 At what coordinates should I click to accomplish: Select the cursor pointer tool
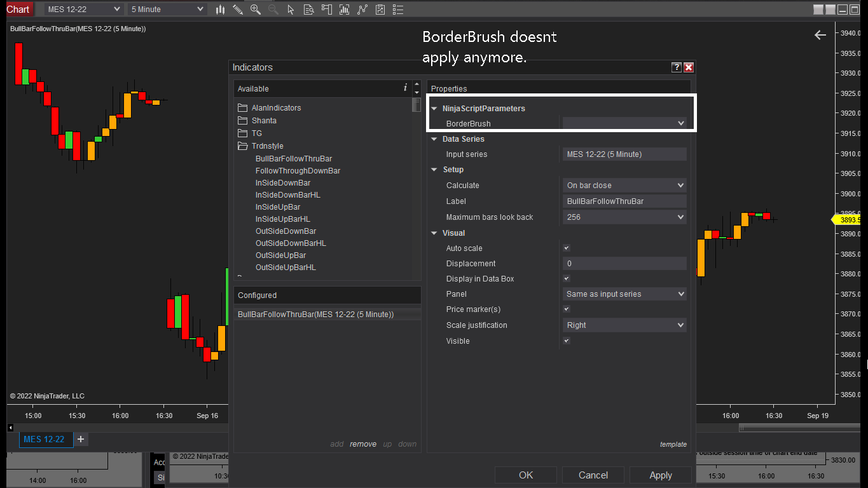(x=291, y=10)
